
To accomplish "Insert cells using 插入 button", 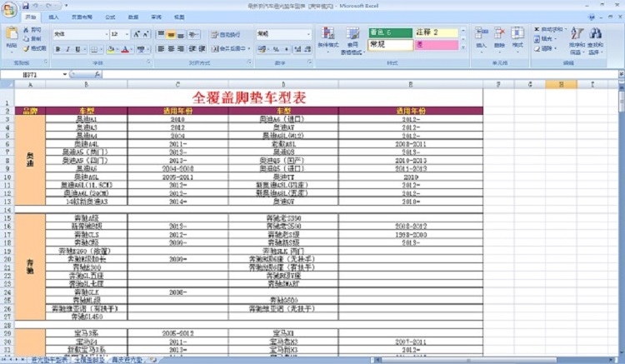I will [x=481, y=38].
